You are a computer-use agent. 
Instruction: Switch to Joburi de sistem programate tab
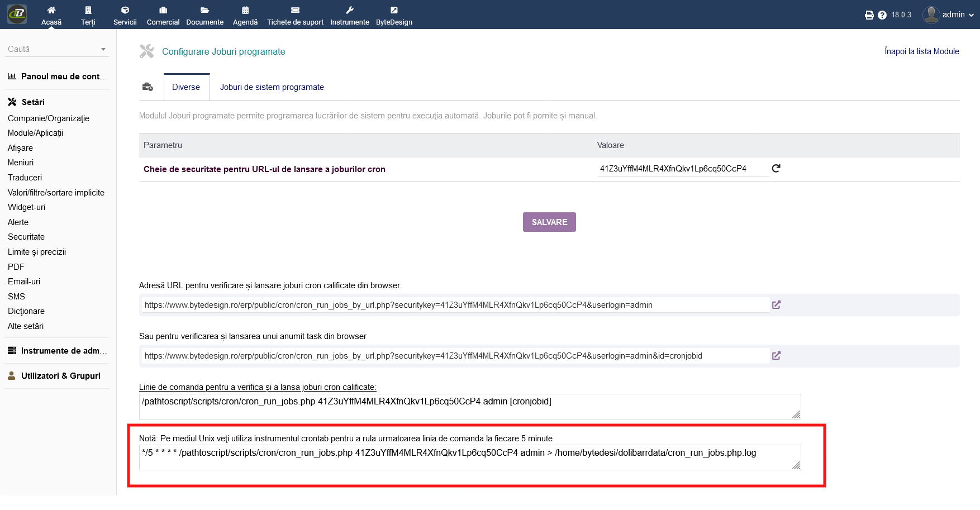point(272,87)
